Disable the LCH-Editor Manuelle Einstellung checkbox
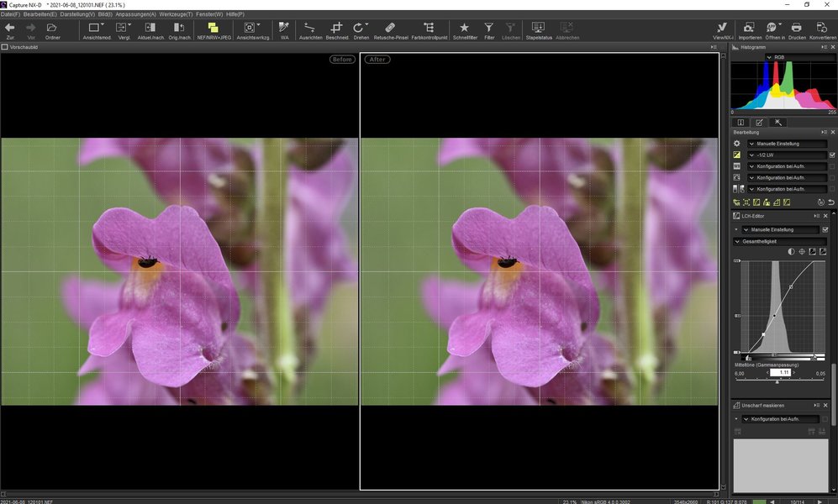The height and width of the screenshot is (504, 838). pos(825,229)
